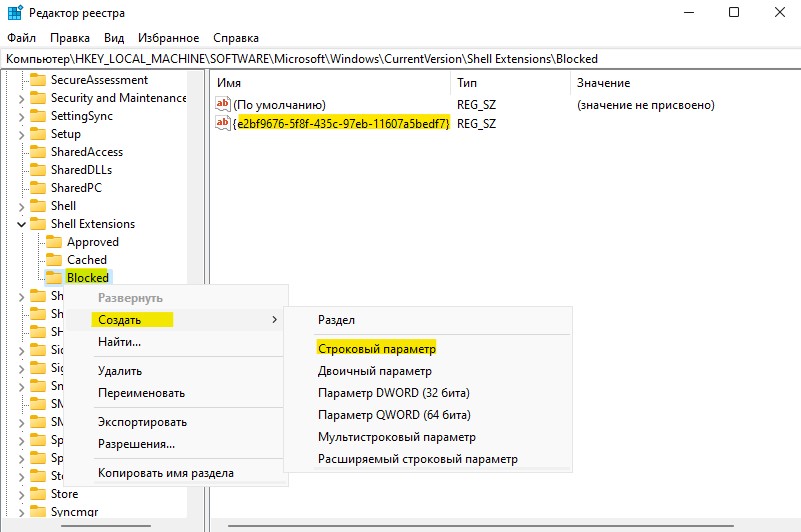The image size is (801, 532).
Task: Select Расширяемый строковый параметр
Action: [x=428, y=459]
